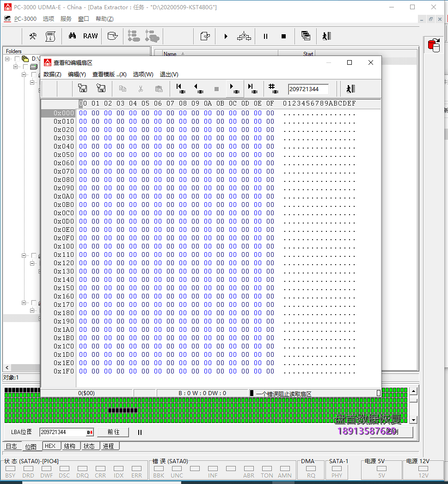Click the pause button next to 前往
448x484 pixels.
point(140,433)
